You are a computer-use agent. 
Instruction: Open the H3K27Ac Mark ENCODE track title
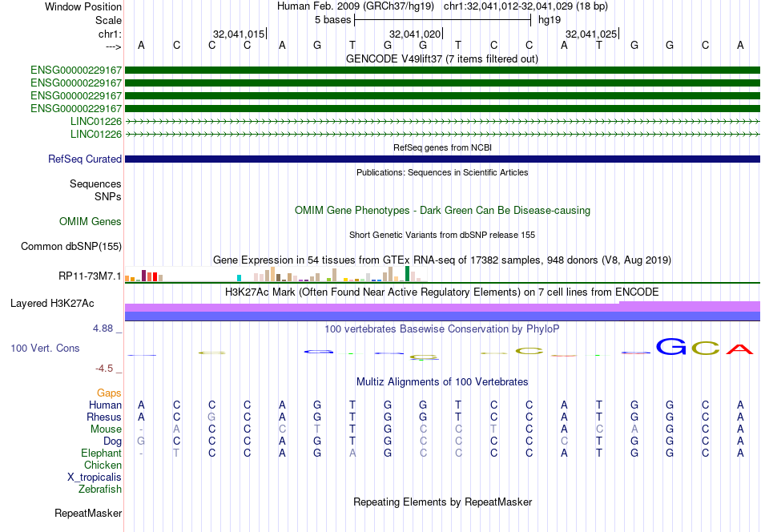coord(442,292)
